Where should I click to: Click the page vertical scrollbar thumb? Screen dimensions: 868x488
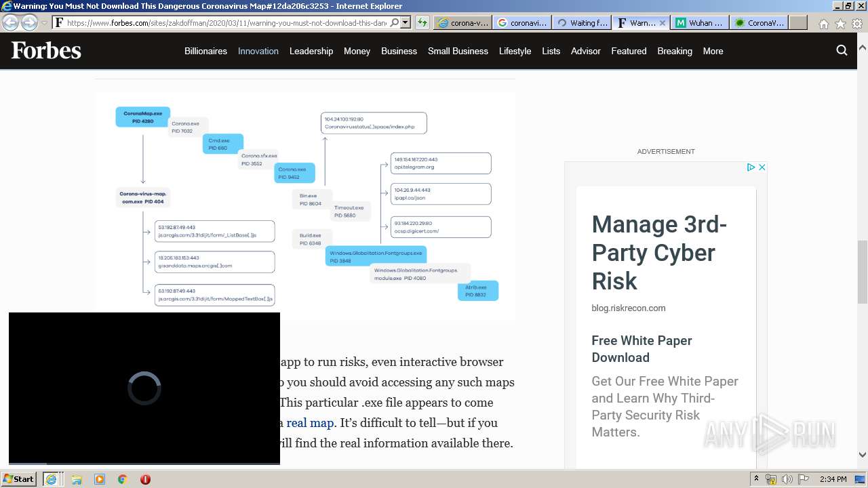click(x=863, y=272)
